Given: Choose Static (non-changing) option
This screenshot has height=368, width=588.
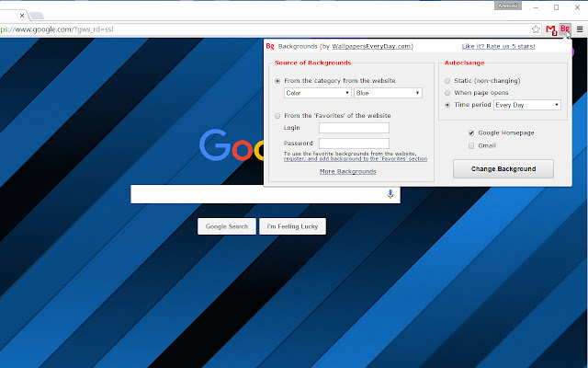Looking at the screenshot, I should 447,81.
